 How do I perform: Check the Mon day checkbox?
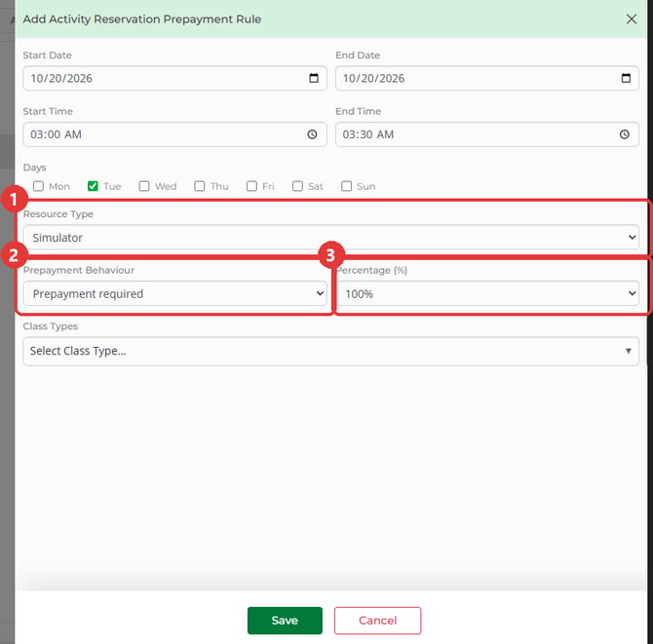(x=38, y=186)
